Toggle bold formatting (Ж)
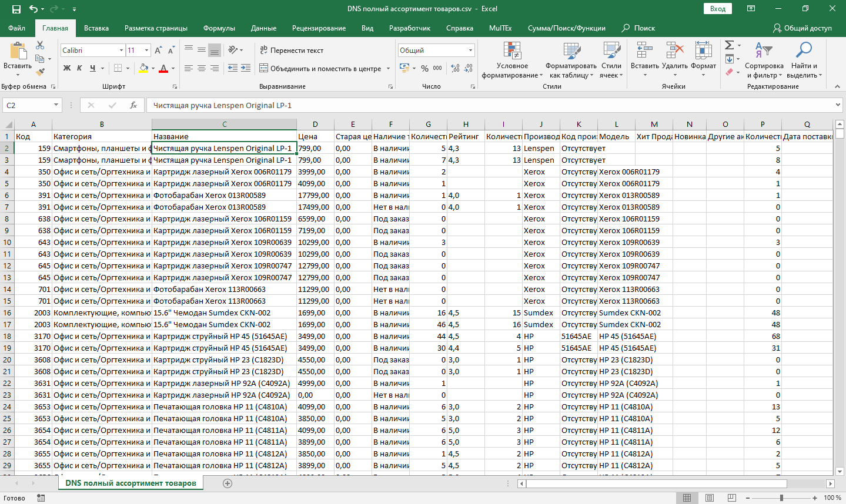846x504 pixels. [x=67, y=68]
